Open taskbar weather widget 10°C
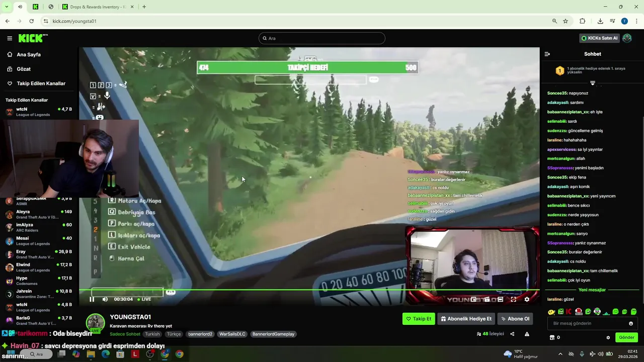This screenshot has height=362, width=644. coord(521,354)
